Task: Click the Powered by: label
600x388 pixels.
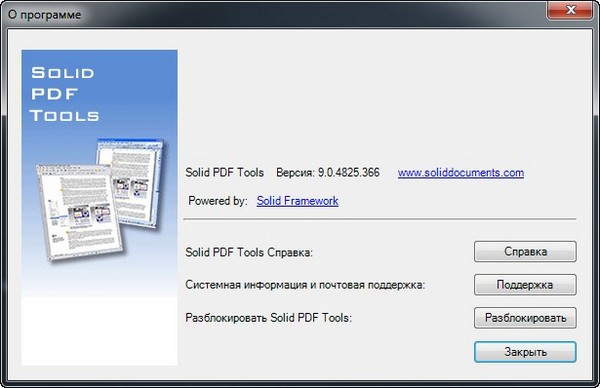Action: pos(218,201)
